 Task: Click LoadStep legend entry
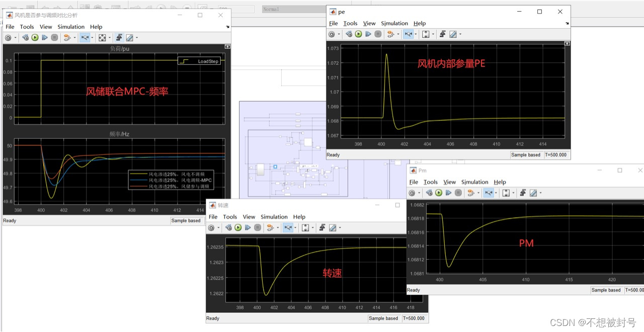[199, 61]
